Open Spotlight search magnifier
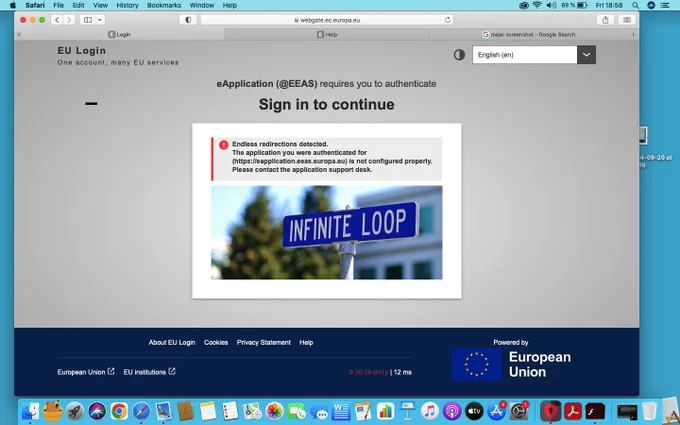The height and width of the screenshot is (425, 680). (x=635, y=5)
